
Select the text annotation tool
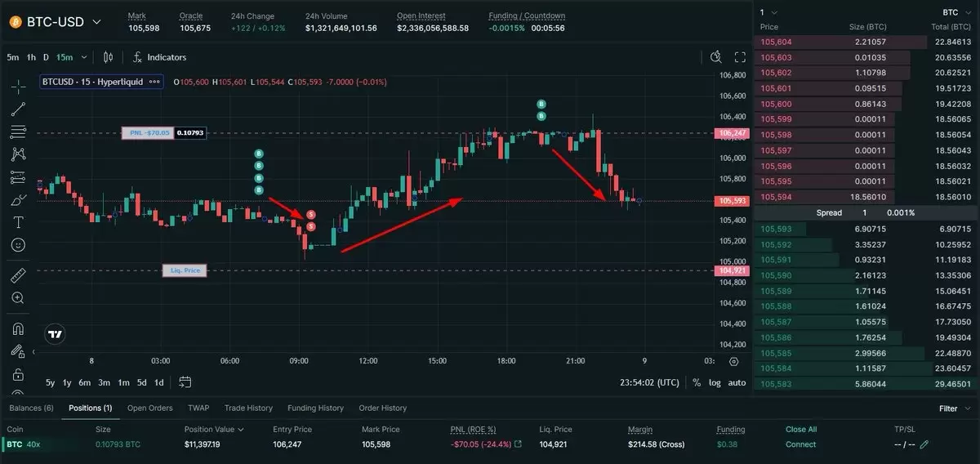coord(18,222)
